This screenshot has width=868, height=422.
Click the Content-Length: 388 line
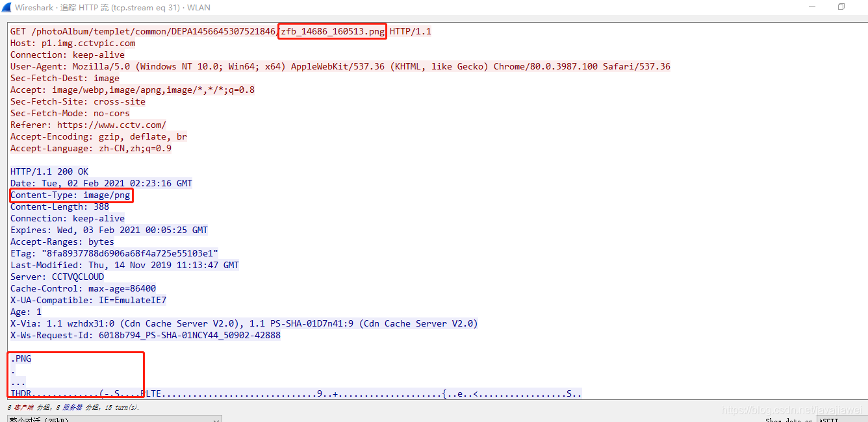coord(60,206)
